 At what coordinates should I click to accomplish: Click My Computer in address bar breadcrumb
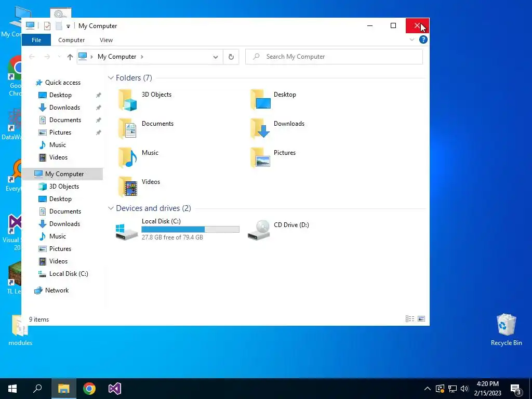pos(117,57)
